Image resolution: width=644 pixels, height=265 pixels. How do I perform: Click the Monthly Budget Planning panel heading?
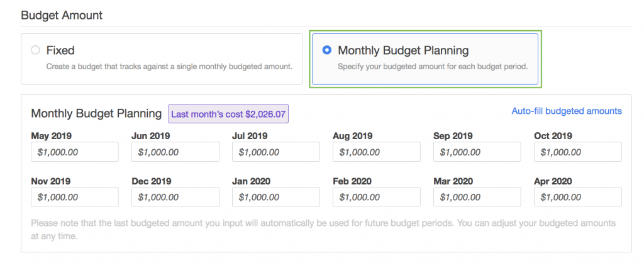[96, 114]
